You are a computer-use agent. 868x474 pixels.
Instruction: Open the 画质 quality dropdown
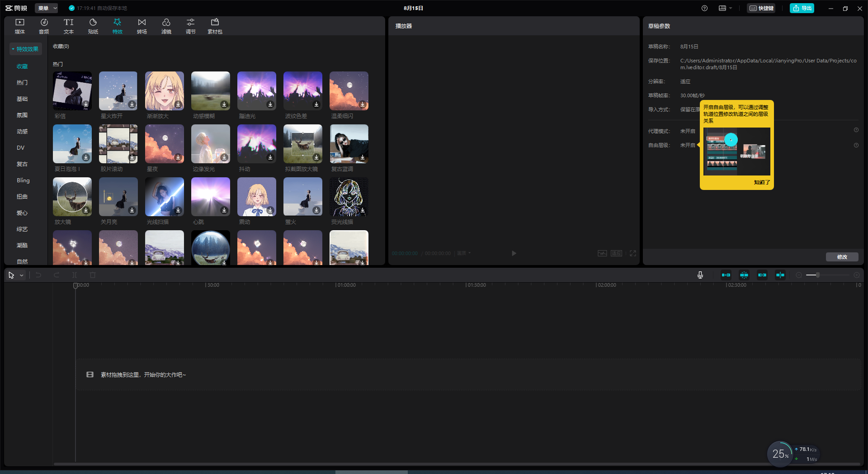point(464,253)
